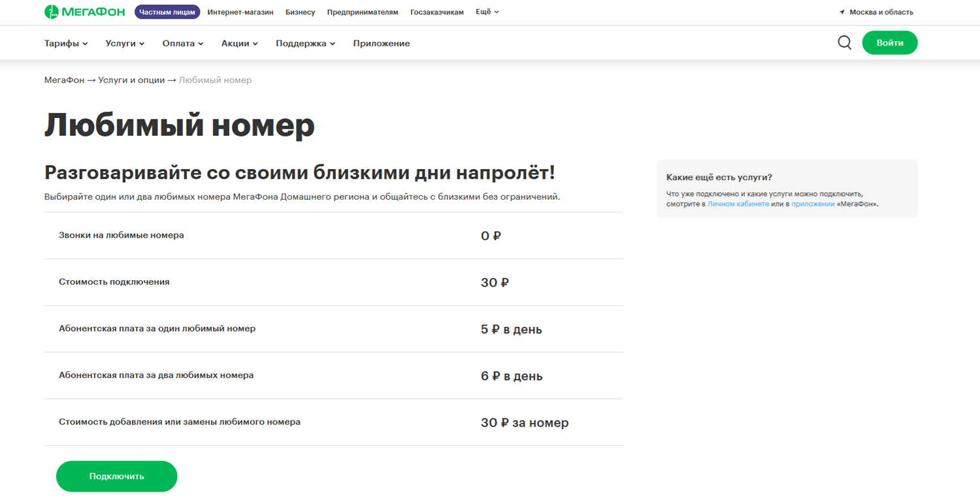The width and height of the screenshot is (980, 504).
Task: Expand the Услуги menu
Action: click(x=125, y=43)
